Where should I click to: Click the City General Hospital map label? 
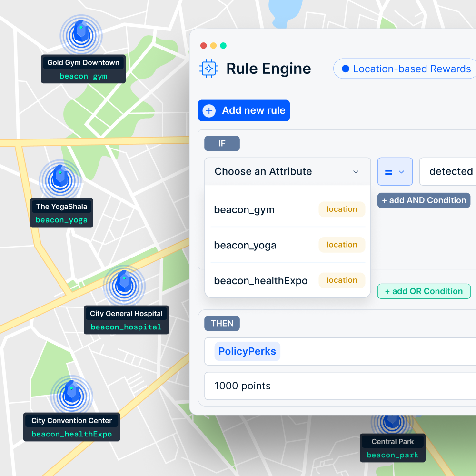[126, 314]
